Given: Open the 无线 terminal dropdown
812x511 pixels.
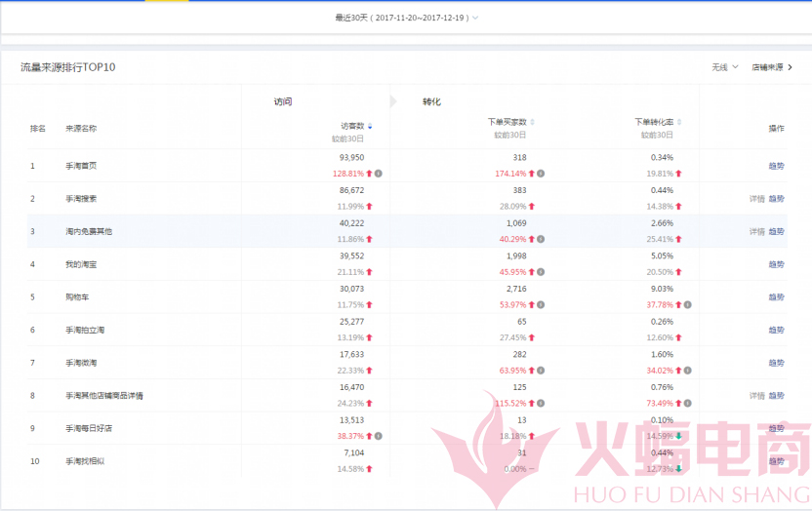Looking at the screenshot, I should [x=724, y=67].
